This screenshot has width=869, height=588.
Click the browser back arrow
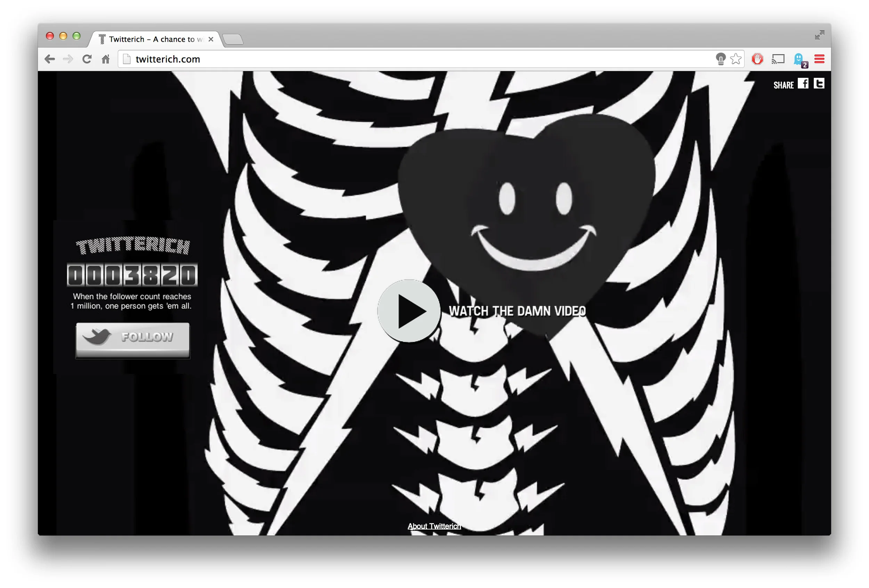(50, 59)
